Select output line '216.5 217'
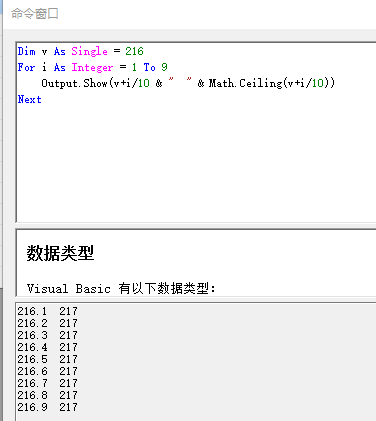This screenshot has height=421, width=376. tap(47, 359)
